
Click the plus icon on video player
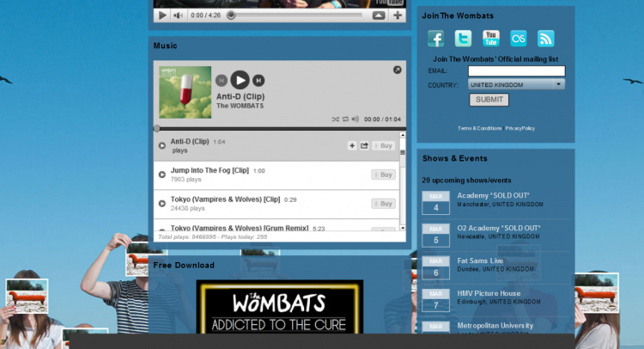398,15
